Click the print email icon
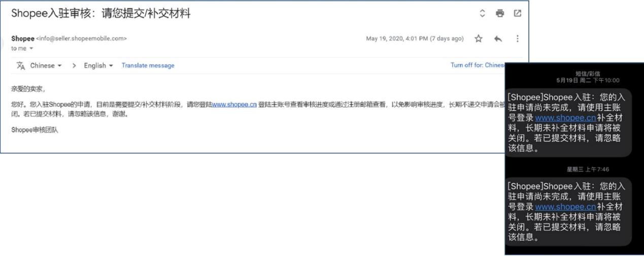 point(500,14)
